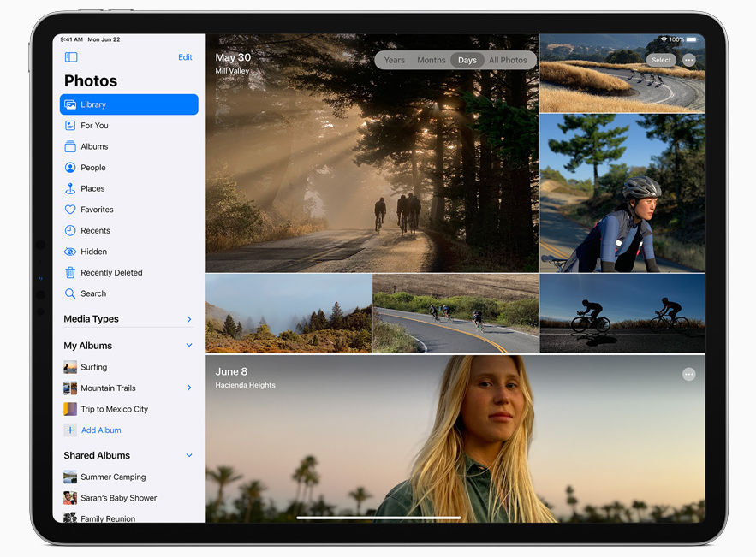Collapse the Shared Albums section chevron
Image resolution: width=756 pixels, height=557 pixels.
(189, 455)
